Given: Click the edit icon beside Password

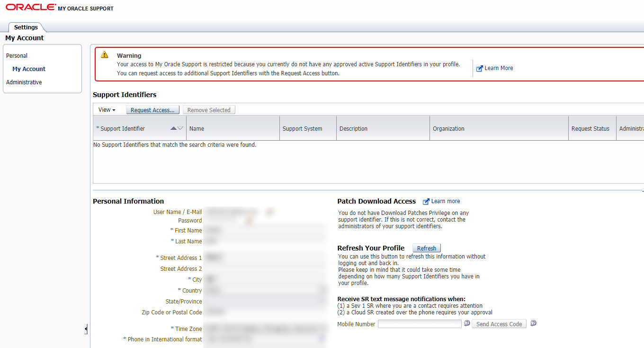Looking at the screenshot, I should click(x=249, y=220).
